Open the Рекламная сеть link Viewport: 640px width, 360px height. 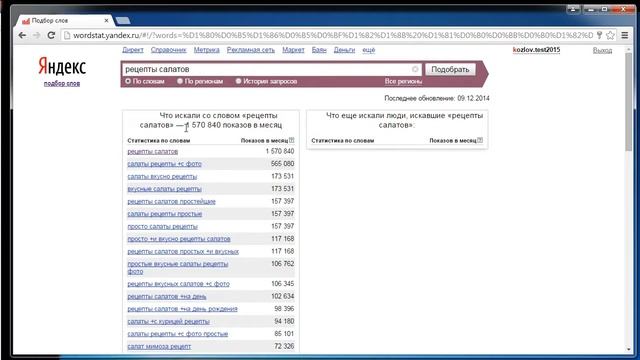point(251,50)
